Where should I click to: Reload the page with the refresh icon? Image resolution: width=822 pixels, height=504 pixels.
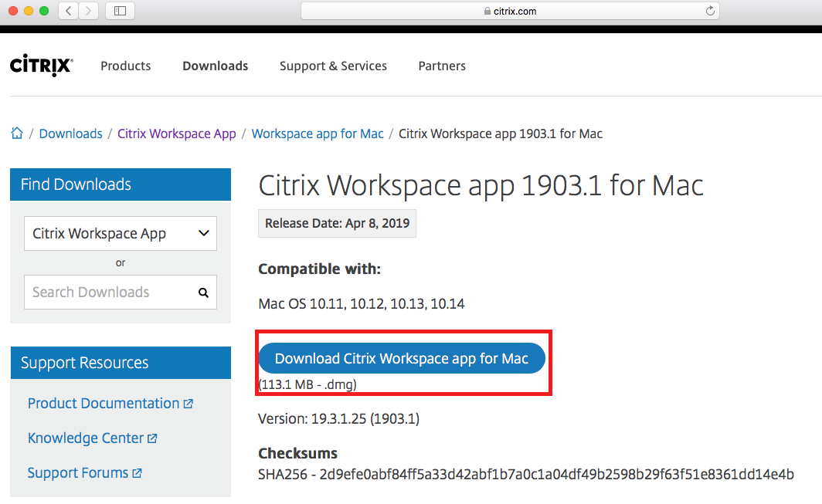(710, 11)
